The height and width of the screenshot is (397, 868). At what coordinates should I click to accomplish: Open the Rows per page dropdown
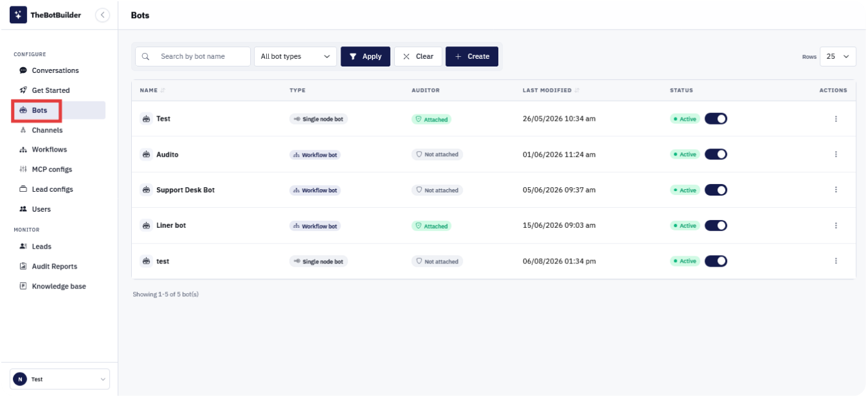838,56
